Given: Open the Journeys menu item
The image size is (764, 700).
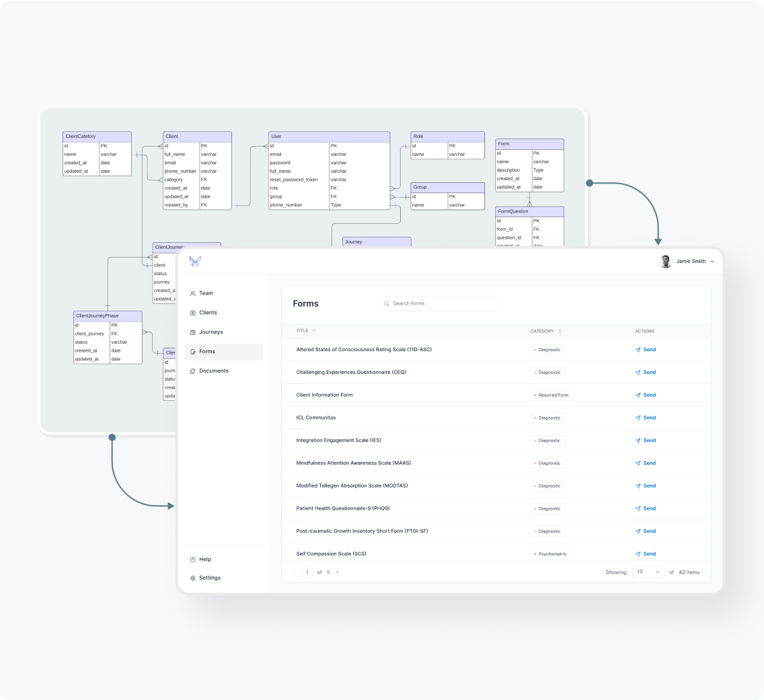Looking at the screenshot, I should pyautogui.click(x=211, y=332).
